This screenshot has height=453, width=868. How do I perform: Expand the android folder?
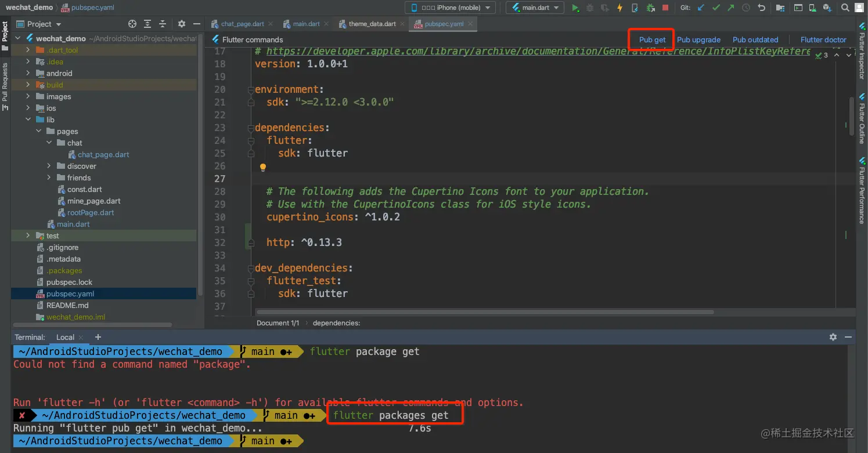[28, 73]
